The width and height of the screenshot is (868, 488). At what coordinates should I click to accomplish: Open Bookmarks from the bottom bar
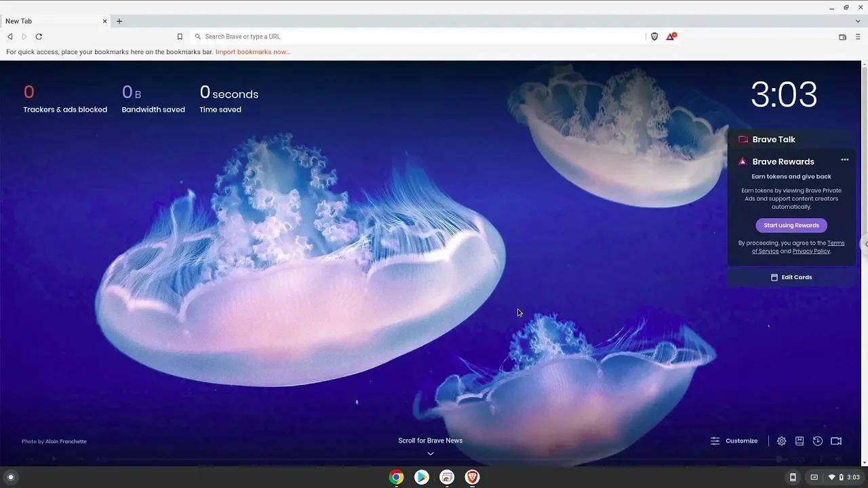800,441
